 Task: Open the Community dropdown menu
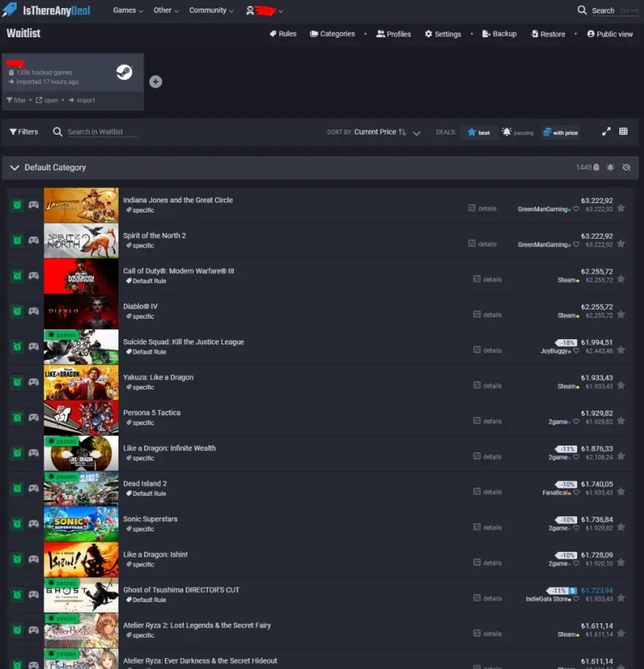pyautogui.click(x=211, y=10)
